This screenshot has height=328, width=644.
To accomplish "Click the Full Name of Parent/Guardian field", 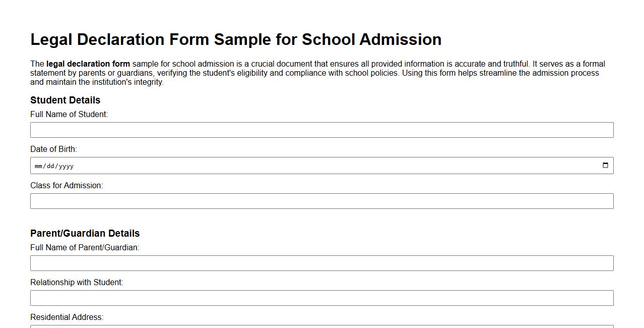I will coord(322,263).
